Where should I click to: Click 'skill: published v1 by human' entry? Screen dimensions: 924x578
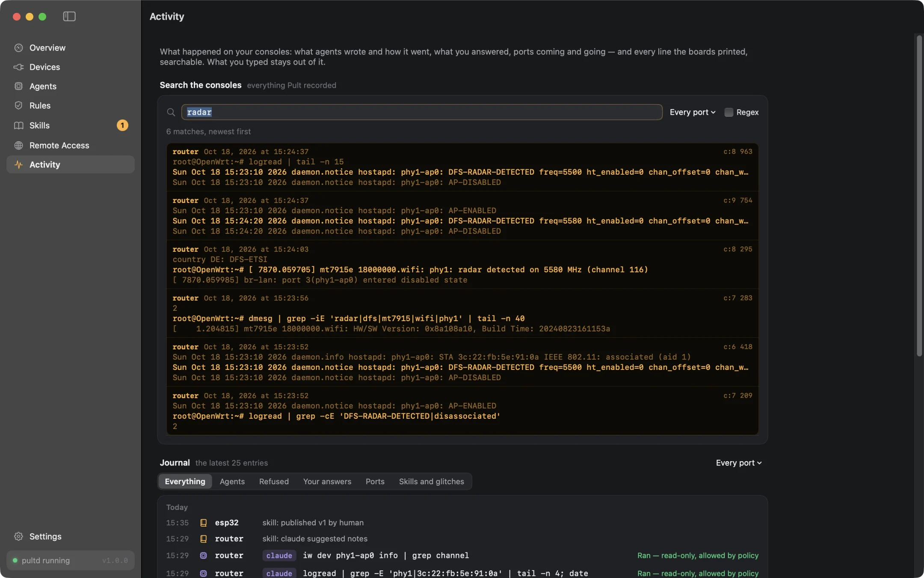313,523
